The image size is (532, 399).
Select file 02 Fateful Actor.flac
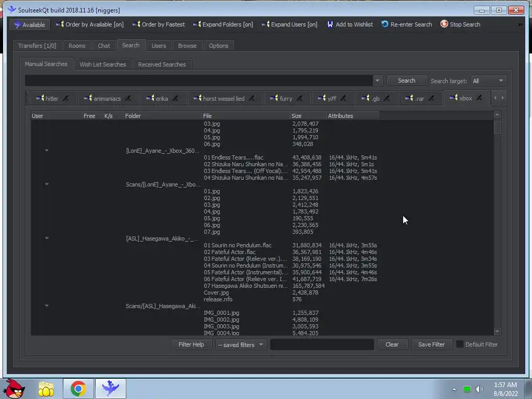[x=229, y=252]
